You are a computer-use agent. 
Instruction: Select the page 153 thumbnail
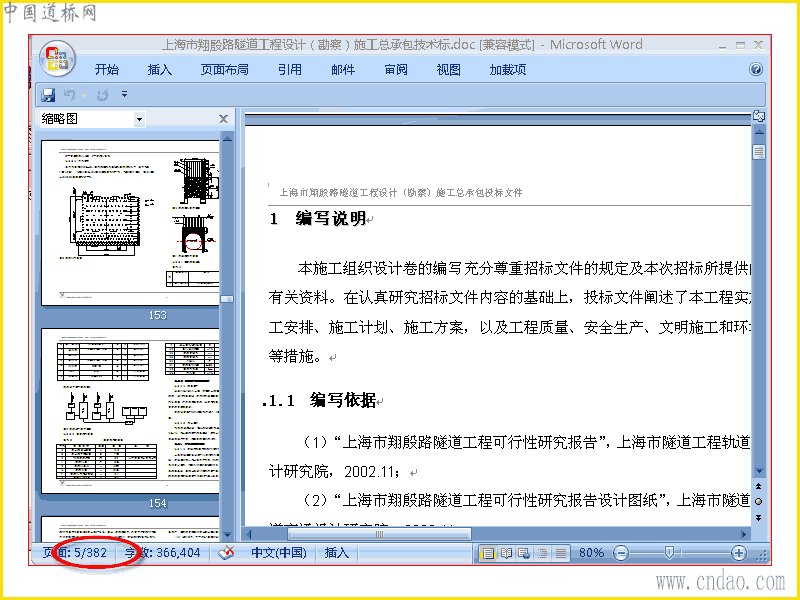point(130,223)
